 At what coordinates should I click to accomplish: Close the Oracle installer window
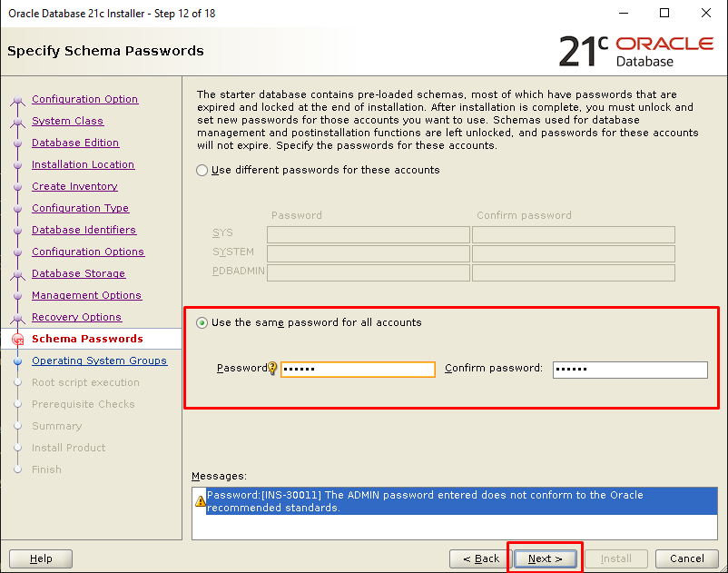705,13
